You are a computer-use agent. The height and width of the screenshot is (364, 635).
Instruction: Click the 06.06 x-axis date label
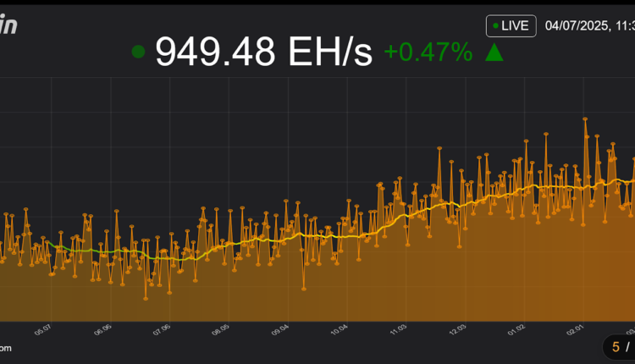[102, 329]
